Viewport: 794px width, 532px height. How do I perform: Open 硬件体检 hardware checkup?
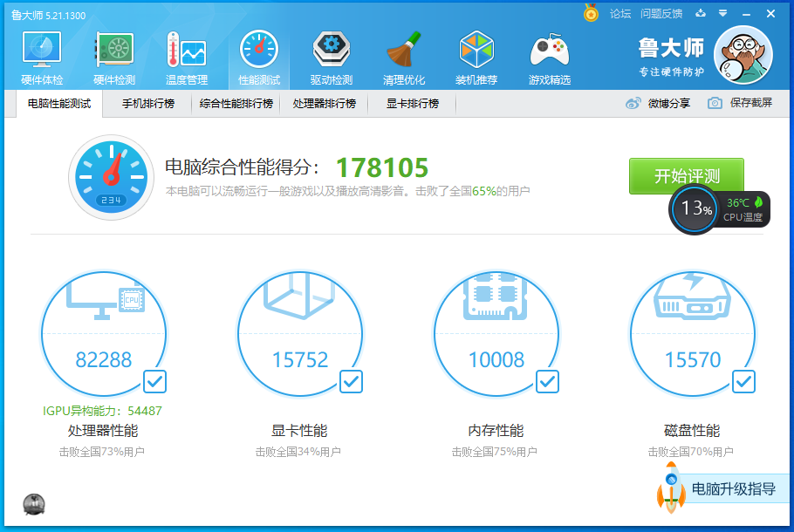(x=42, y=58)
